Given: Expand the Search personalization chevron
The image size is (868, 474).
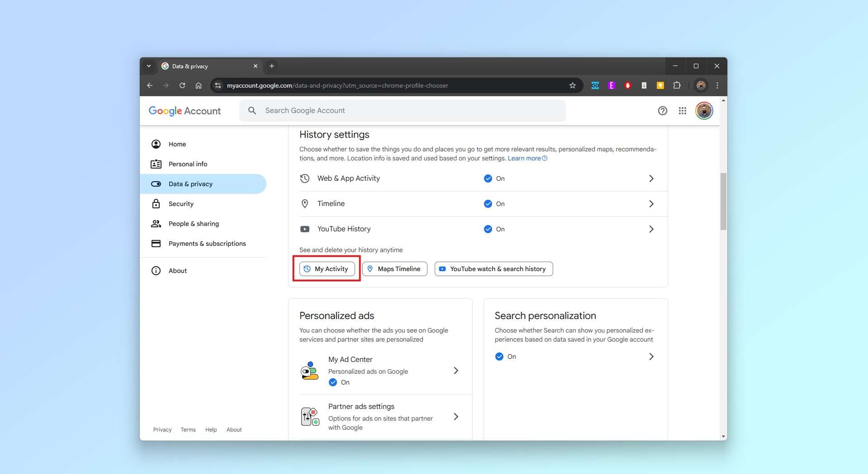Looking at the screenshot, I should point(651,357).
